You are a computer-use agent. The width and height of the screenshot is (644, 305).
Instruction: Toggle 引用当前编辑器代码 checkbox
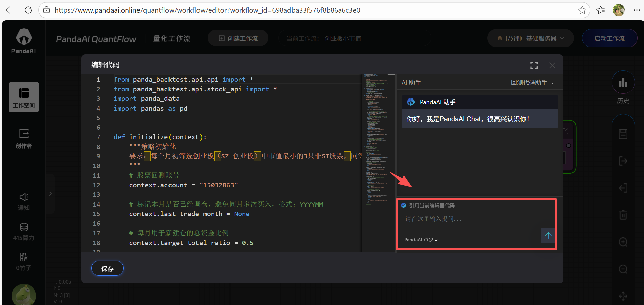click(x=404, y=205)
